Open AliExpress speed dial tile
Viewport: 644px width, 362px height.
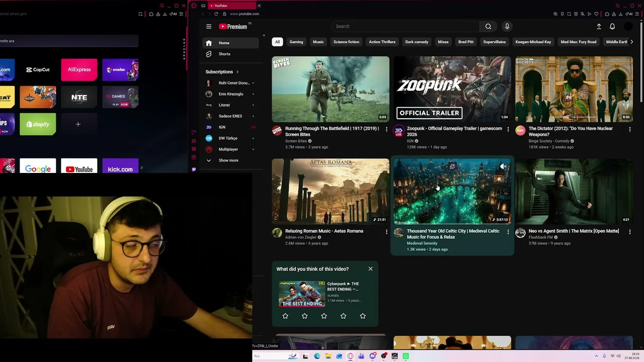tap(79, 70)
